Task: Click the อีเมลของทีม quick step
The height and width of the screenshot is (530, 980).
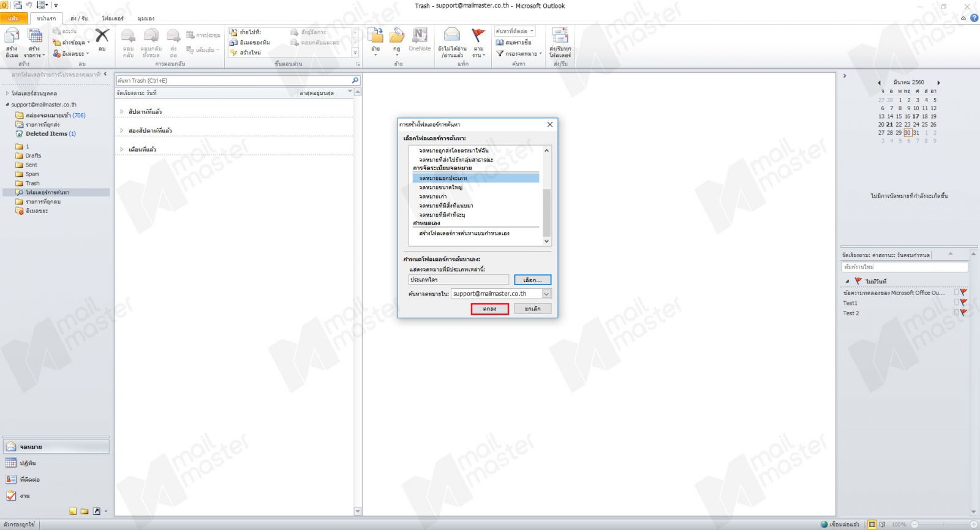Action: (x=250, y=42)
